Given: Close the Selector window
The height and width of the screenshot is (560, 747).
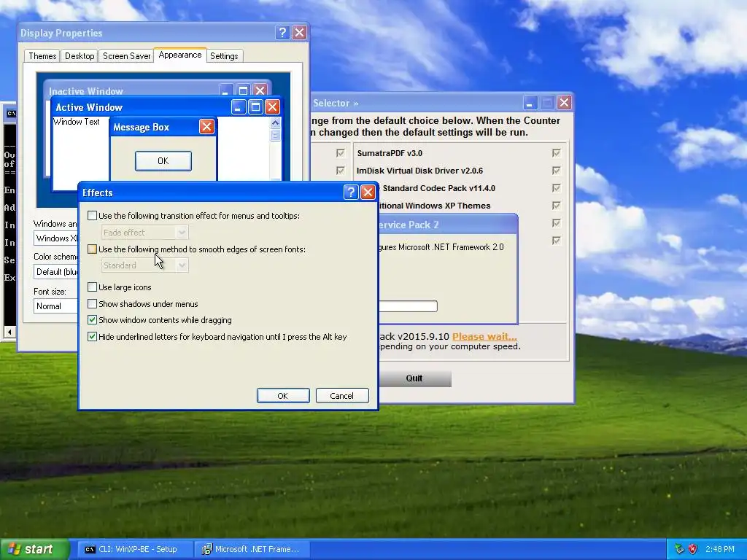Looking at the screenshot, I should click(564, 103).
